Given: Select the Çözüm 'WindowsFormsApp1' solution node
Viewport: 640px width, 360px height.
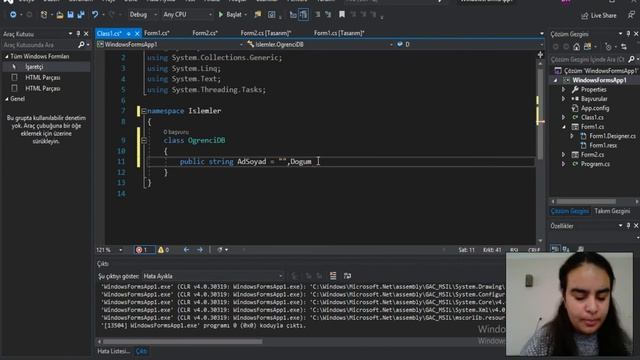Looking at the screenshot, I should click(596, 71).
